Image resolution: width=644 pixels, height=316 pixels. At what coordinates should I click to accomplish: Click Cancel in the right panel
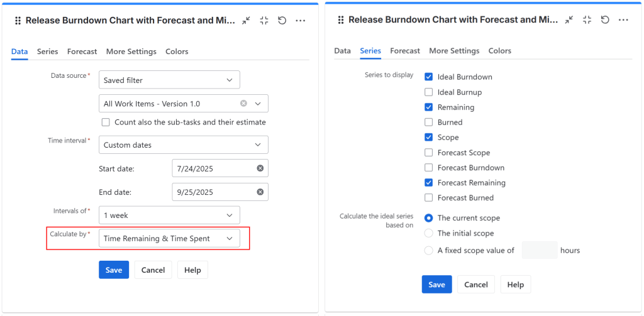475,285
